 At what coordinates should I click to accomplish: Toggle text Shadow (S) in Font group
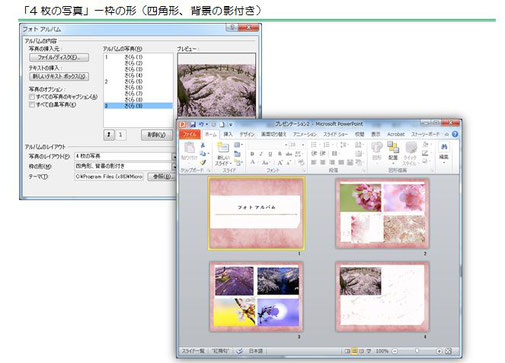tap(280, 154)
